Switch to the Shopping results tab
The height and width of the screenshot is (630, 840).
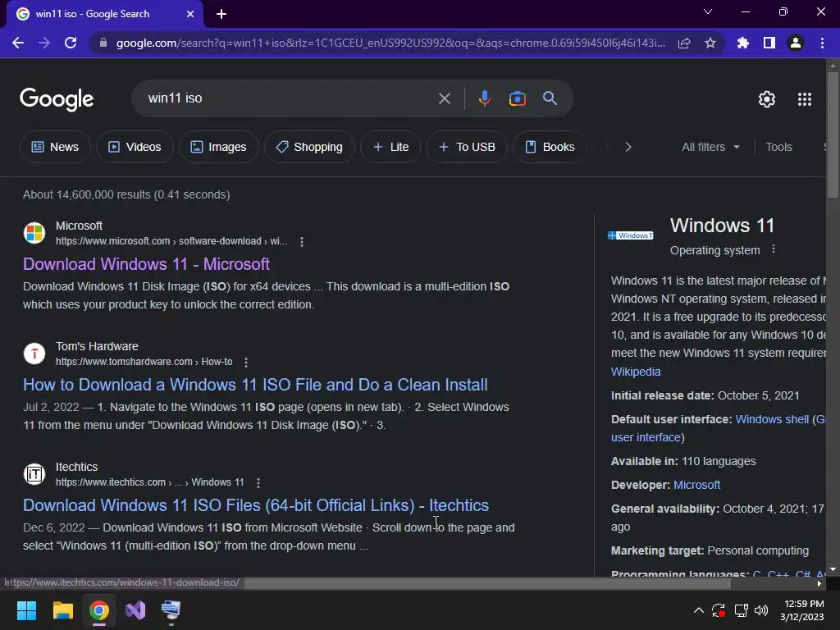(x=309, y=147)
